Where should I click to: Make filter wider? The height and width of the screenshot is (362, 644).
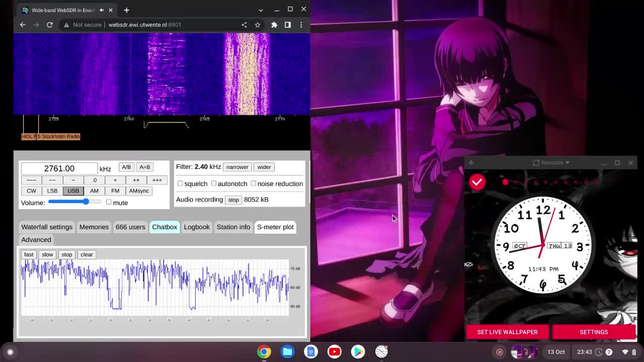point(264,167)
